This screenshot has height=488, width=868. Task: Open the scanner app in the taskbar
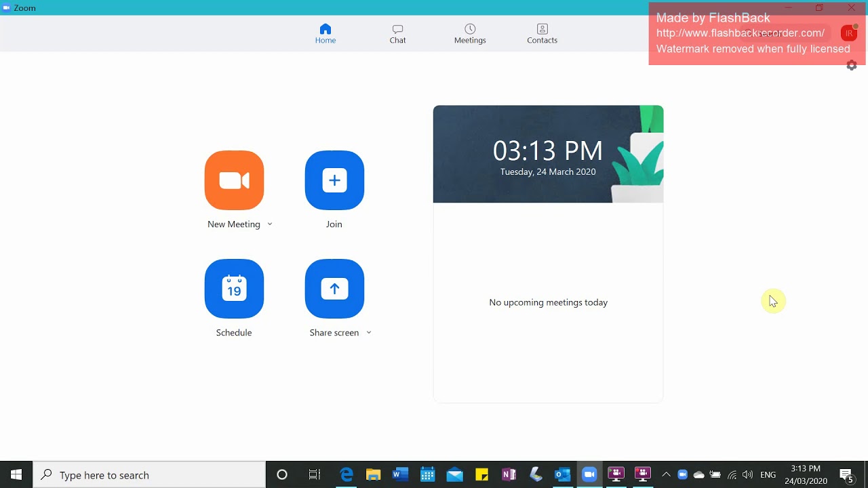tap(536, 475)
